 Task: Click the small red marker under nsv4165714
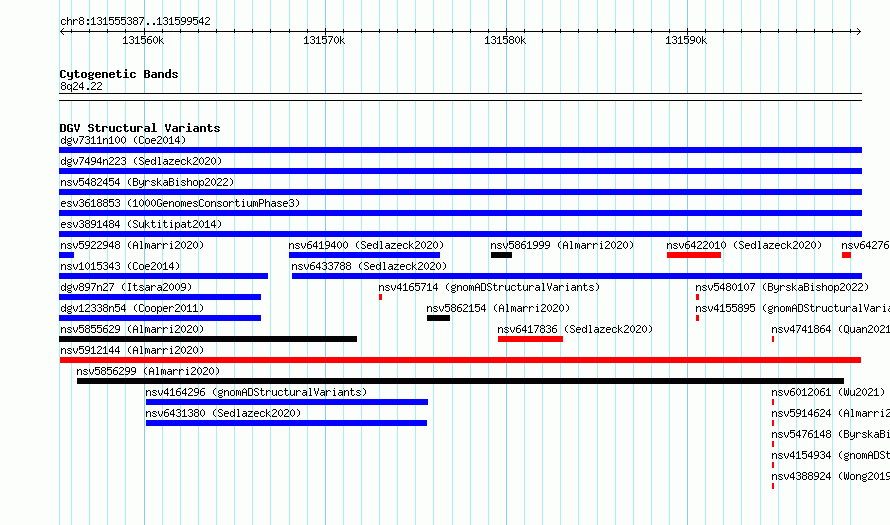(x=380, y=297)
